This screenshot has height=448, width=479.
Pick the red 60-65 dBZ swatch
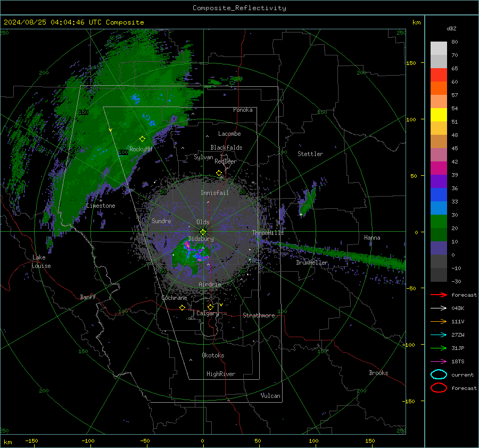click(x=439, y=75)
